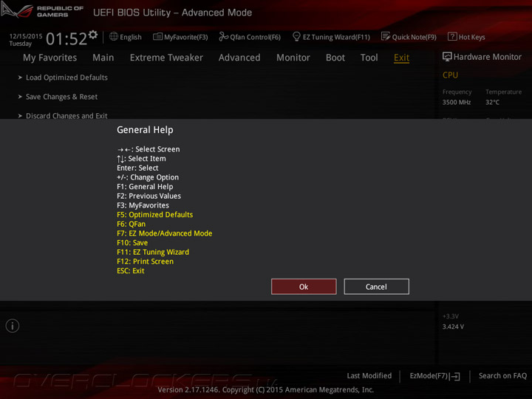Click the +3.3V label
The width and height of the screenshot is (532, 399).
point(451,316)
